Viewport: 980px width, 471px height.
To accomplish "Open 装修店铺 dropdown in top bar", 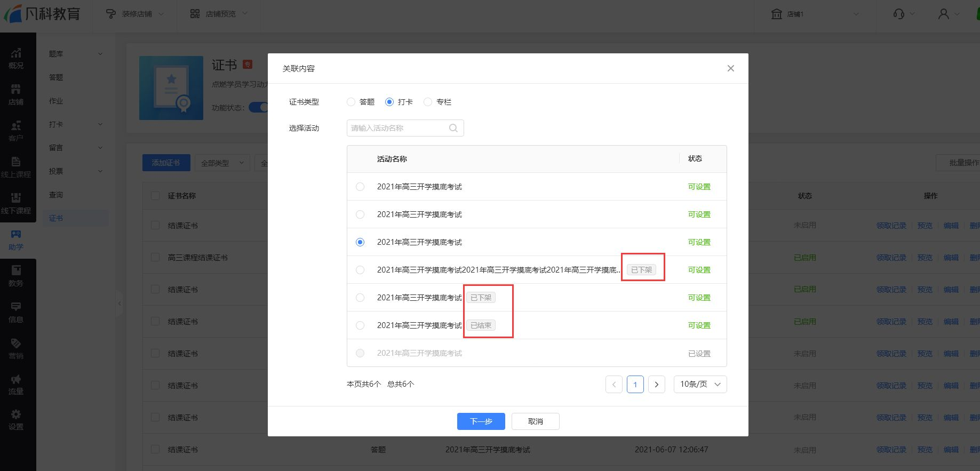I will 135,14.
